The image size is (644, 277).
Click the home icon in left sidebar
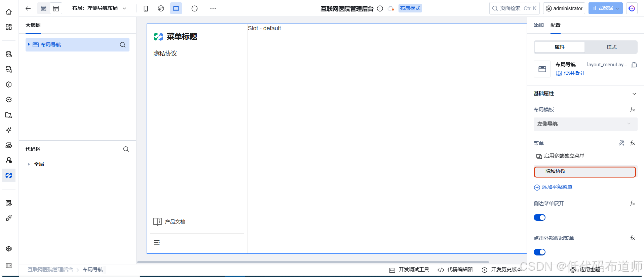pyautogui.click(x=9, y=12)
